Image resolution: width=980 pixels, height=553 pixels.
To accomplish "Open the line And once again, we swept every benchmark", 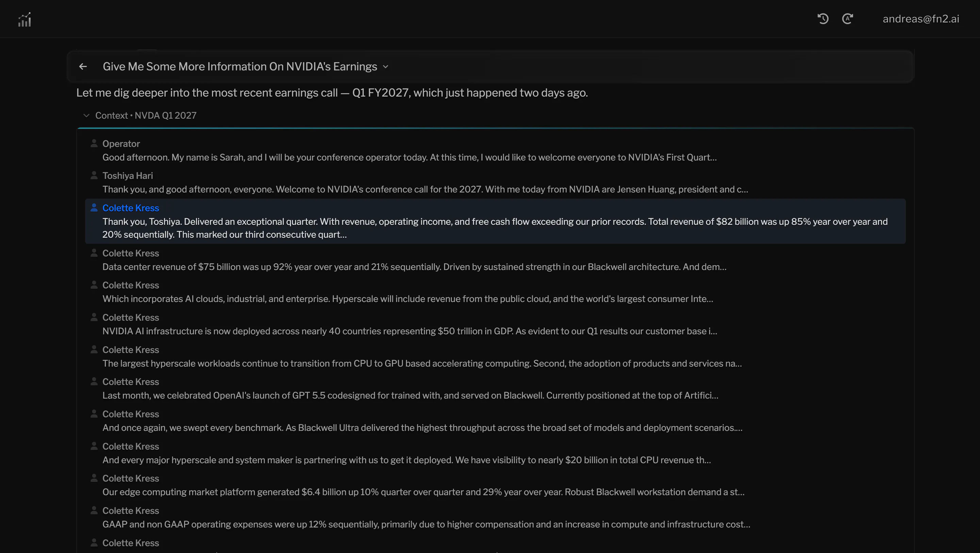I will [422, 428].
